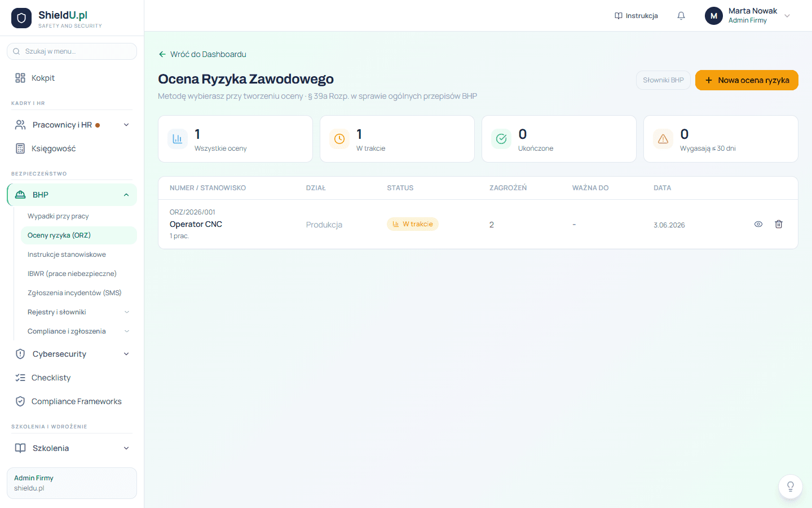Screen dimensions: 812x508
Task: Click the Checklisty list icon
Action: click(20, 378)
